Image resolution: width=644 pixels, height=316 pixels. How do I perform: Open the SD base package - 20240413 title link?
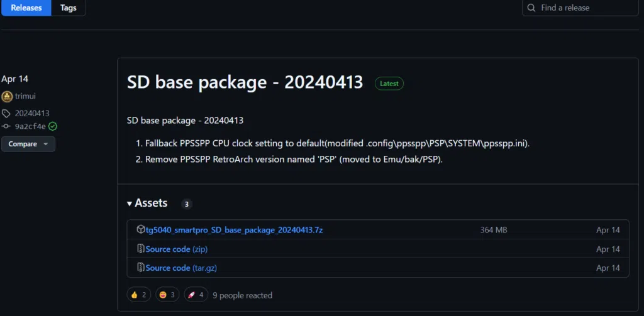click(245, 82)
